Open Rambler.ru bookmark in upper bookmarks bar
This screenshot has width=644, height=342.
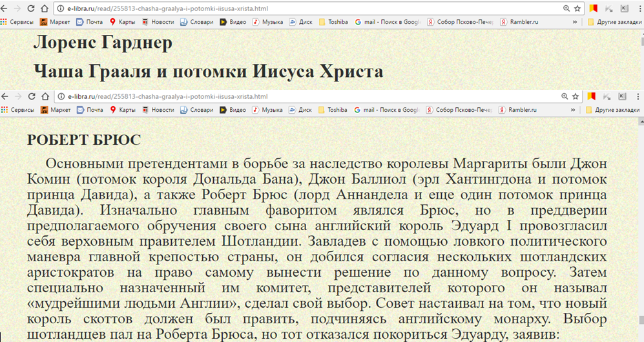point(519,22)
